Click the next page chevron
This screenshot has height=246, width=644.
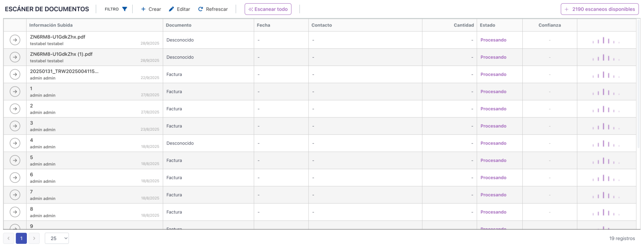click(34, 238)
